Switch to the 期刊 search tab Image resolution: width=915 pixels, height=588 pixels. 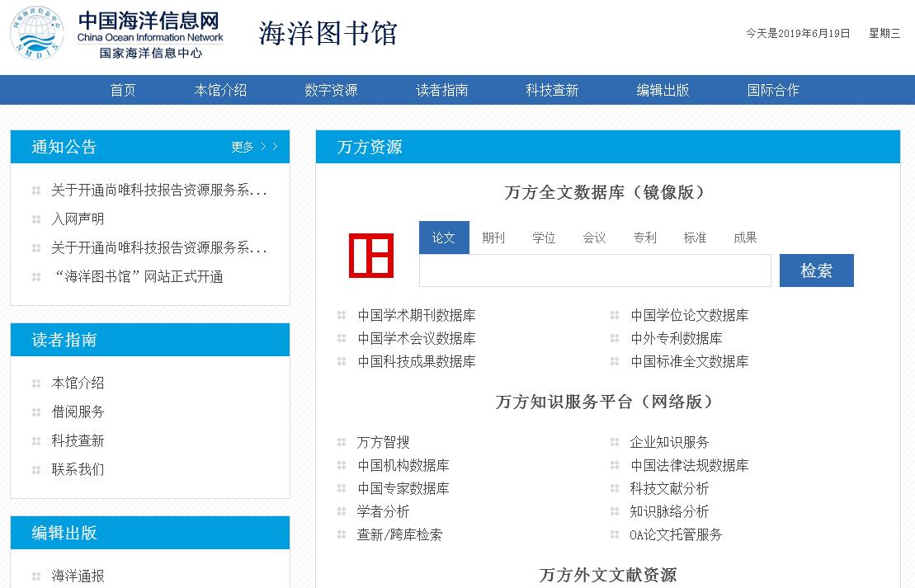pos(493,238)
